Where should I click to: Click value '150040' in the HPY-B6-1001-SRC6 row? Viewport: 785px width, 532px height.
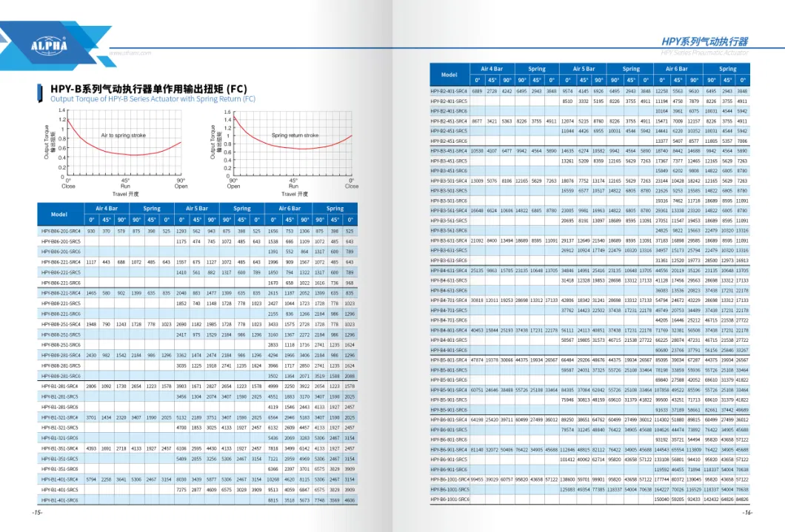coord(662,499)
